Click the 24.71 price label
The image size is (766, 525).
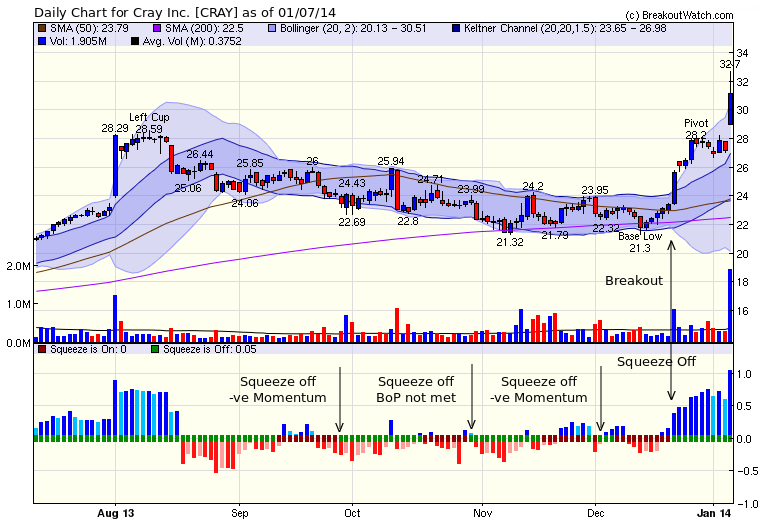click(x=430, y=179)
